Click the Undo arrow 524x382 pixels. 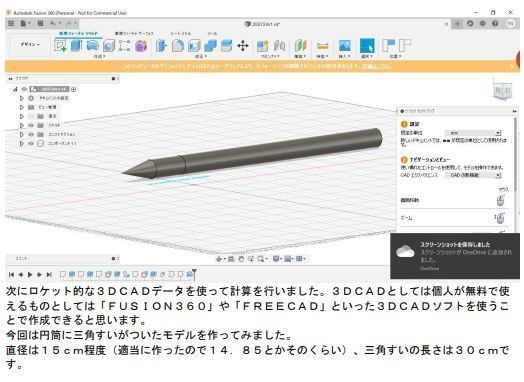53,23
